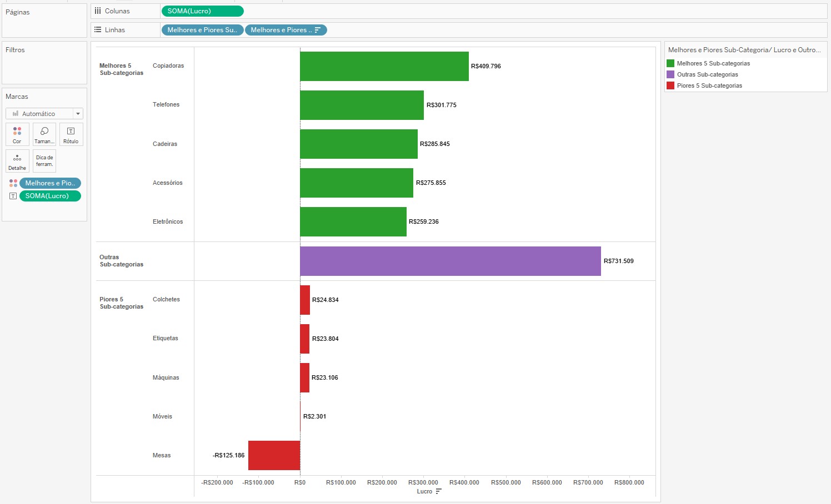Open the Automático mark type dropdown
Screen dimensions: 831x504
point(44,114)
